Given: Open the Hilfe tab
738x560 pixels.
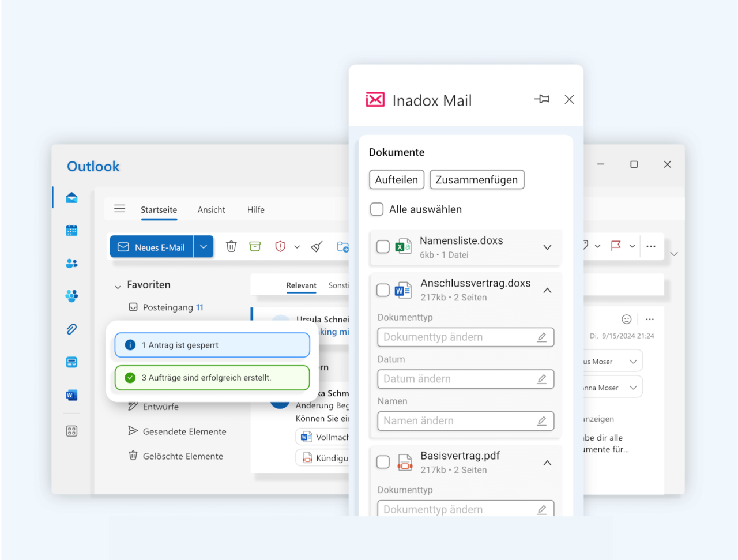Looking at the screenshot, I should [256, 210].
